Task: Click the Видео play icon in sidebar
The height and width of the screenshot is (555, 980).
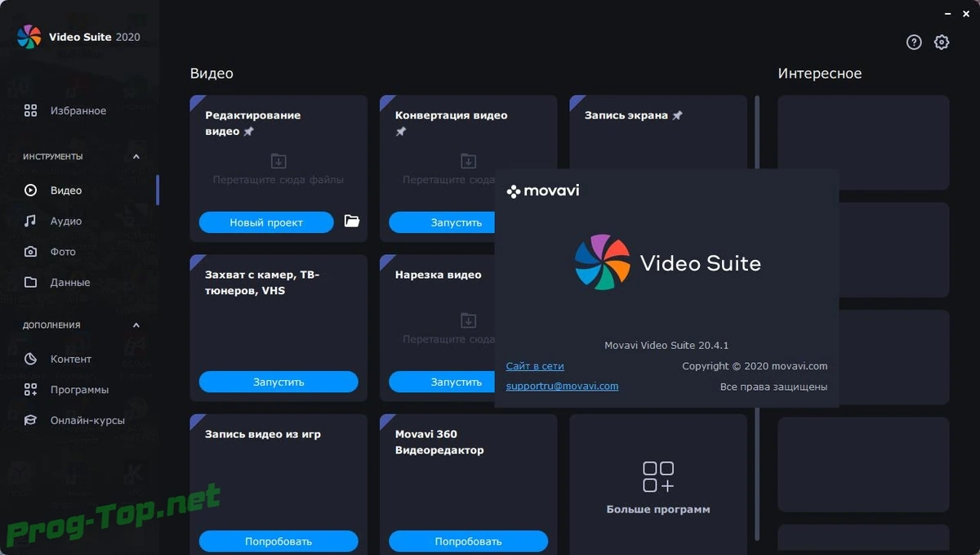Action: coord(30,190)
